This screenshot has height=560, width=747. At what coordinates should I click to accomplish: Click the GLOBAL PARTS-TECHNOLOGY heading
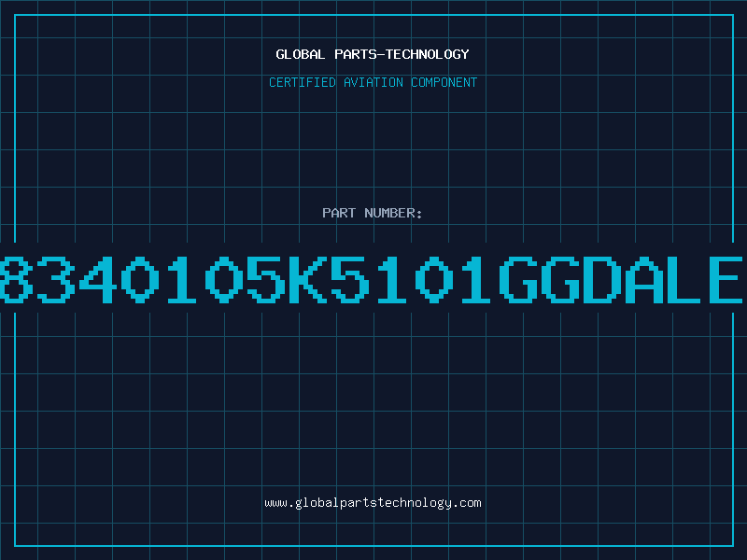pyautogui.click(x=373, y=54)
